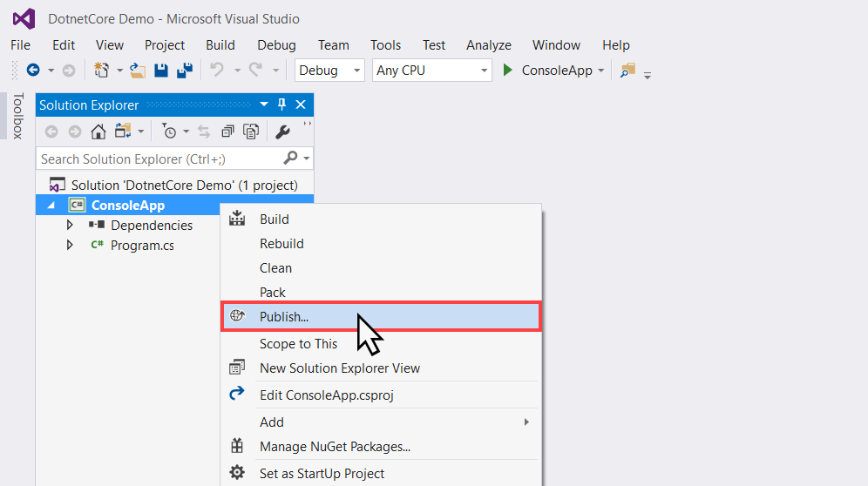This screenshot has height=486, width=868.
Task: Click the Navigate Backward blue arrow
Action: 33,71
